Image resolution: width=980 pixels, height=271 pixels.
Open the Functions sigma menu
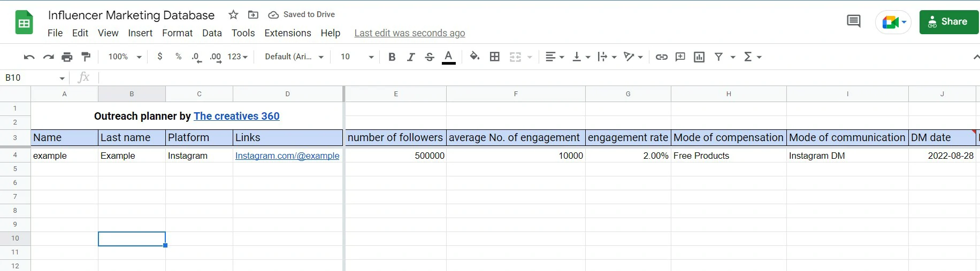click(752, 57)
